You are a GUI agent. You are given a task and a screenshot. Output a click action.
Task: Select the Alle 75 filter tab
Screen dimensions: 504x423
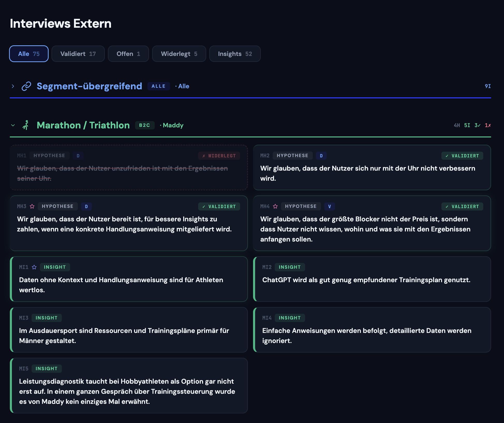(29, 54)
